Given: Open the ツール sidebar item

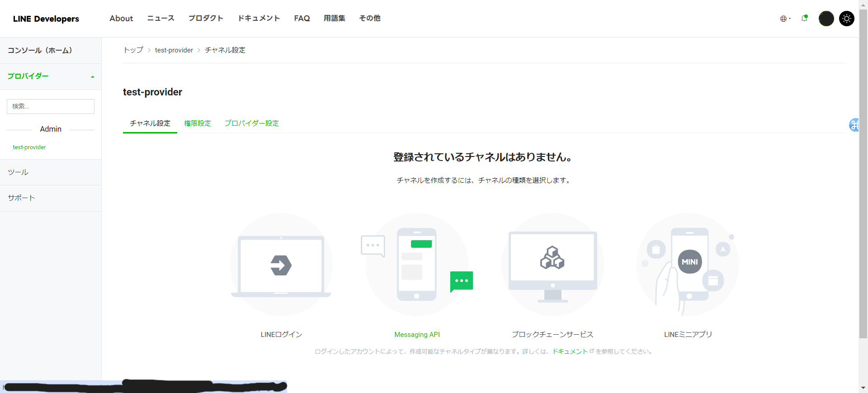Looking at the screenshot, I should pyautogui.click(x=51, y=172).
